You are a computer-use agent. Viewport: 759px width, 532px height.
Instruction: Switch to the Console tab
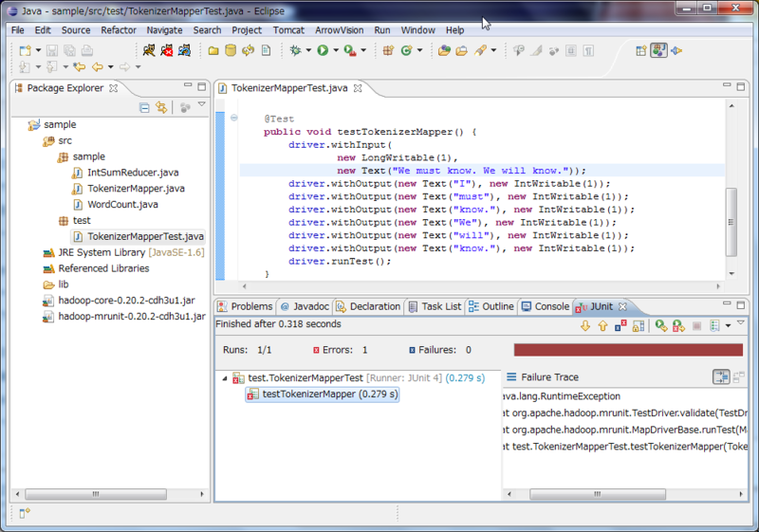(546, 306)
